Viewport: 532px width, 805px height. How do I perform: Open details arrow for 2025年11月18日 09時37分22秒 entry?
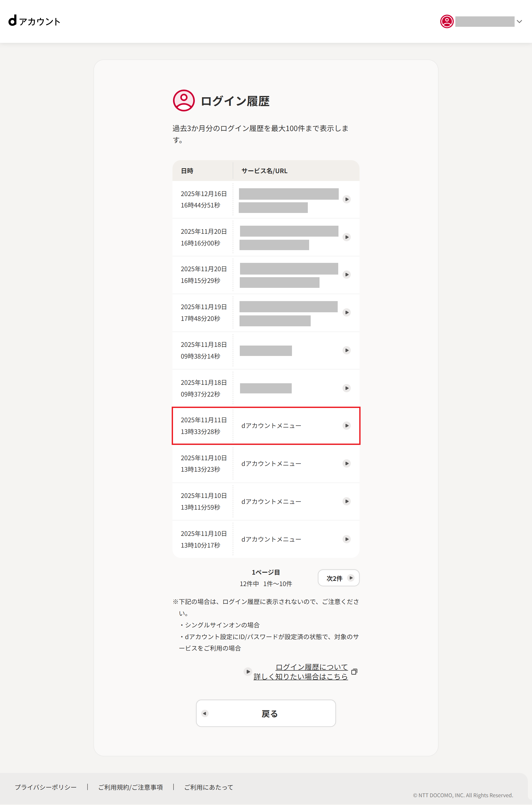[x=347, y=388]
